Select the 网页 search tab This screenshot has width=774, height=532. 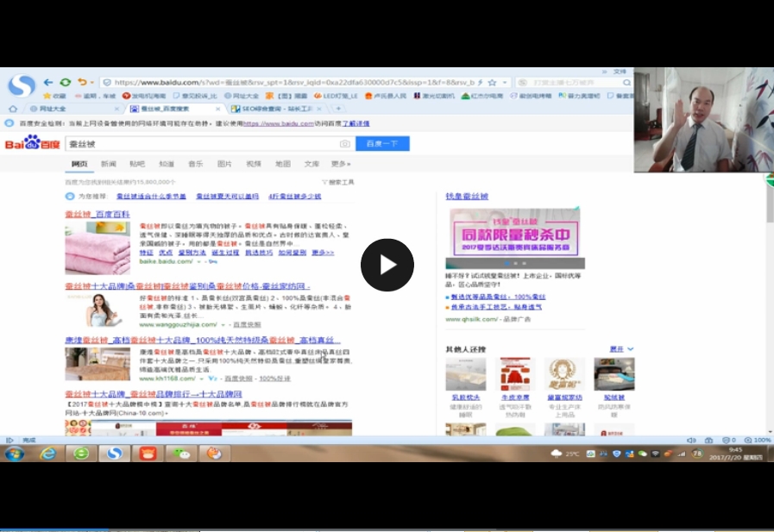click(x=79, y=164)
